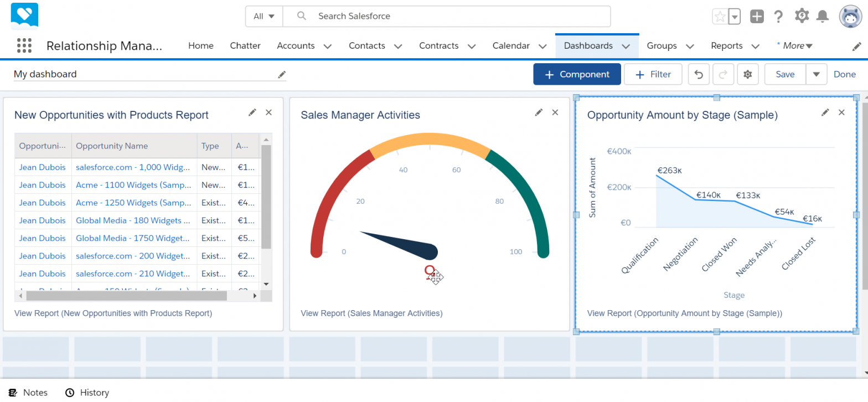Remove the New Opportunities with Products component

coord(269,112)
